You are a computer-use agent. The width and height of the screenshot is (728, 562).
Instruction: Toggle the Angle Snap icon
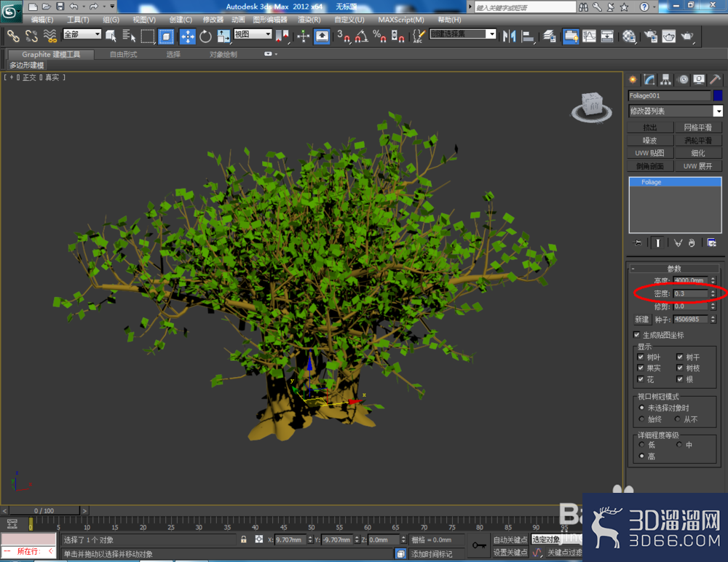coord(362,36)
